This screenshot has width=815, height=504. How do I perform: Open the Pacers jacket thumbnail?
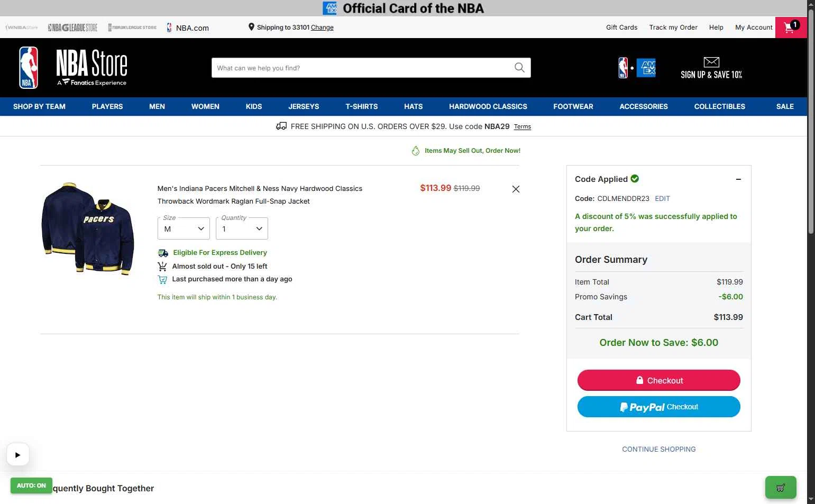88,228
